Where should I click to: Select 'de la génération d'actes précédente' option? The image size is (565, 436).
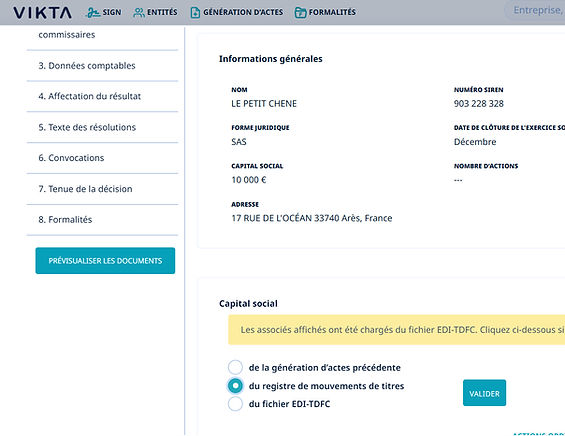(x=235, y=367)
